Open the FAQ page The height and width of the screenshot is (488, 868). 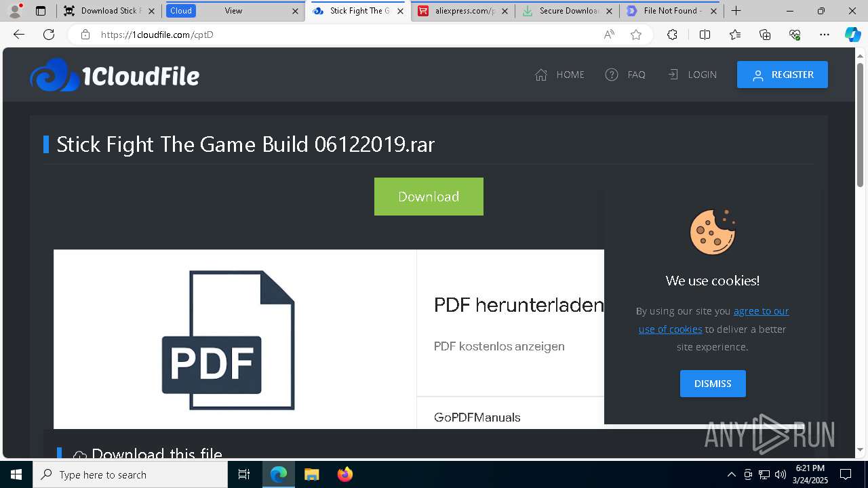(625, 75)
